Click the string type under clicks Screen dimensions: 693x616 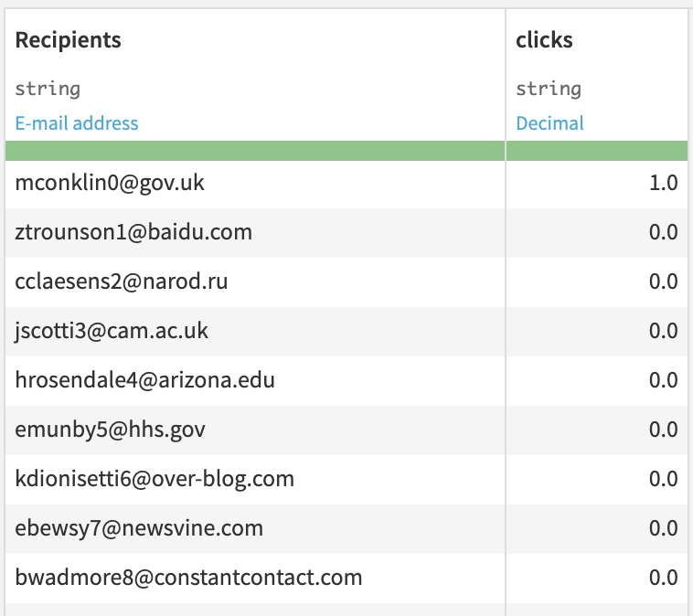pos(549,89)
